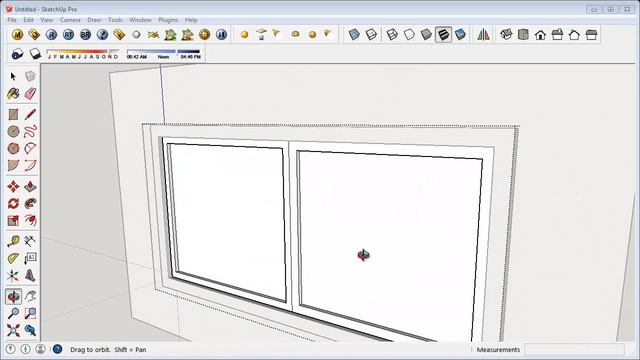Pick the Select arrow tool

click(13, 76)
